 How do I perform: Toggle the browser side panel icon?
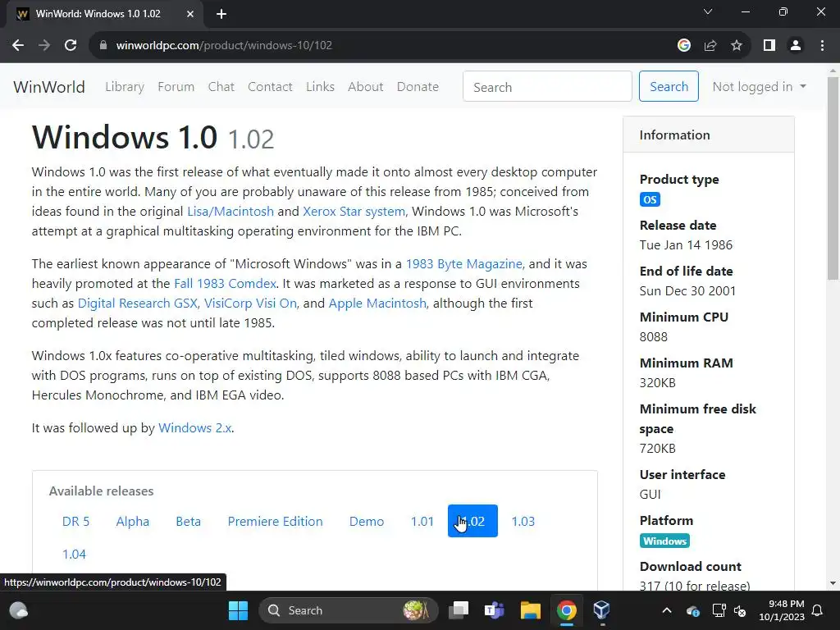(769, 46)
